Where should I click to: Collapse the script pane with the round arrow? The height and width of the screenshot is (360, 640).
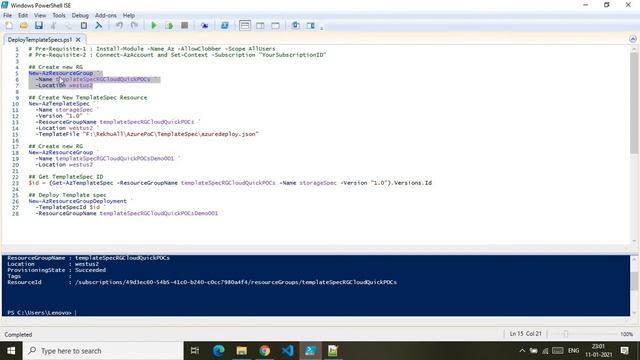(x=633, y=39)
